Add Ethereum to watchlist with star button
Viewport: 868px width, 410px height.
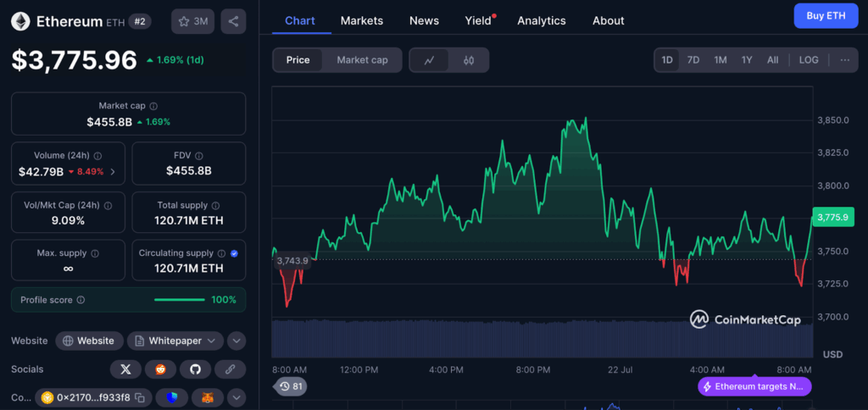(x=192, y=21)
